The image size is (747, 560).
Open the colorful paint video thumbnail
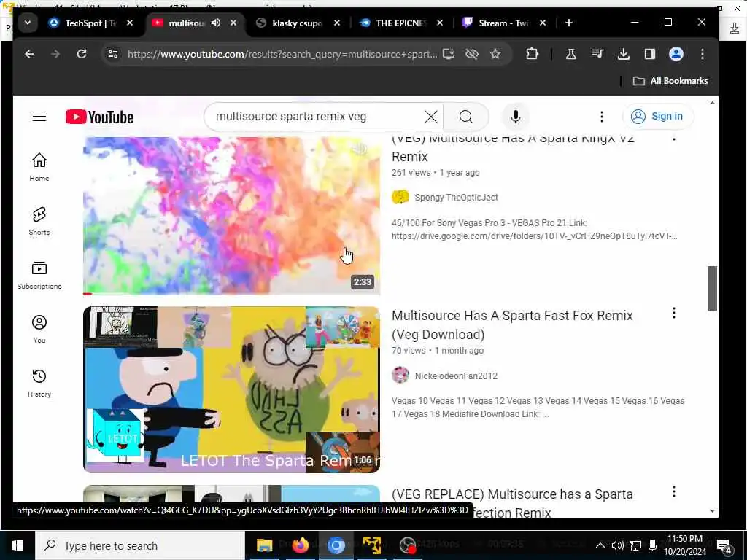coord(231,216)
